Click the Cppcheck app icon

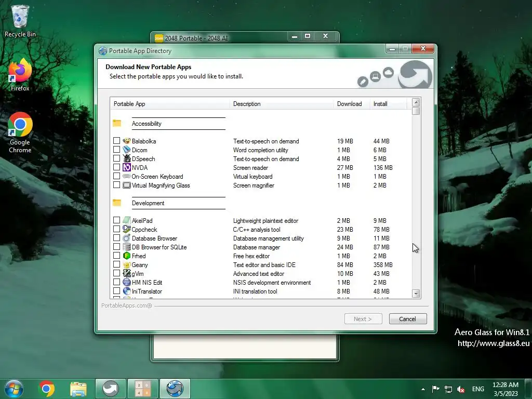(x=127, y=229)
